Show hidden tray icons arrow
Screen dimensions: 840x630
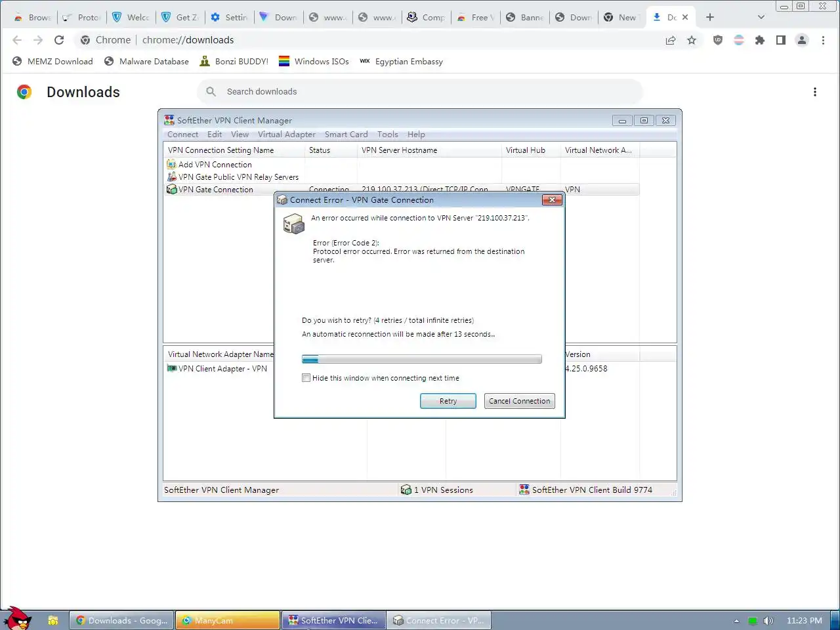(x=736, y=621)
